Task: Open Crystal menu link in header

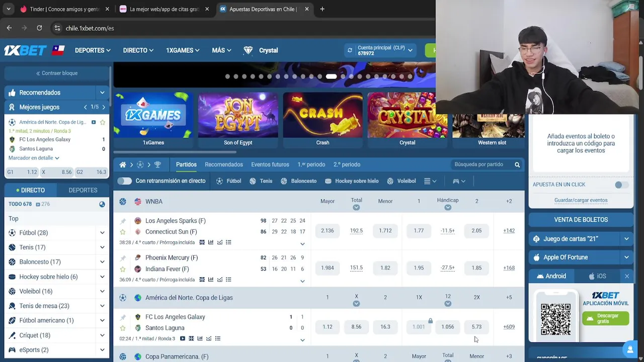Action: (261, 50)
